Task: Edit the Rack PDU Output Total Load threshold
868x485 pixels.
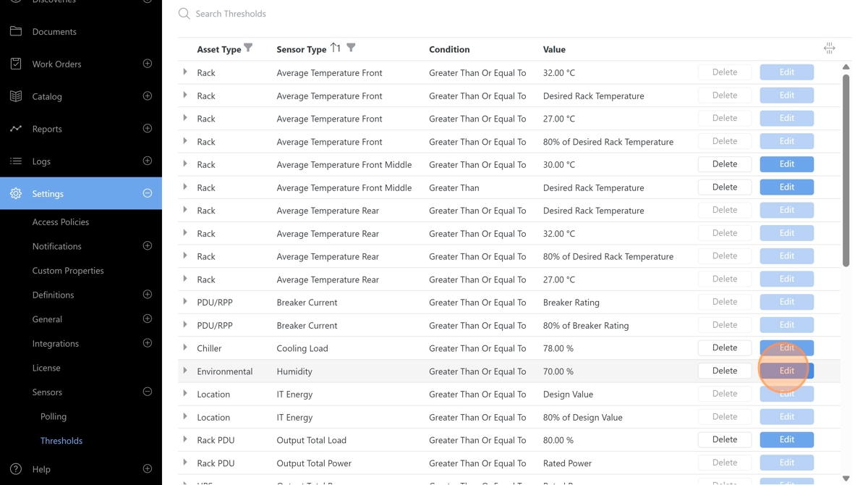Action: click(786, 439)
